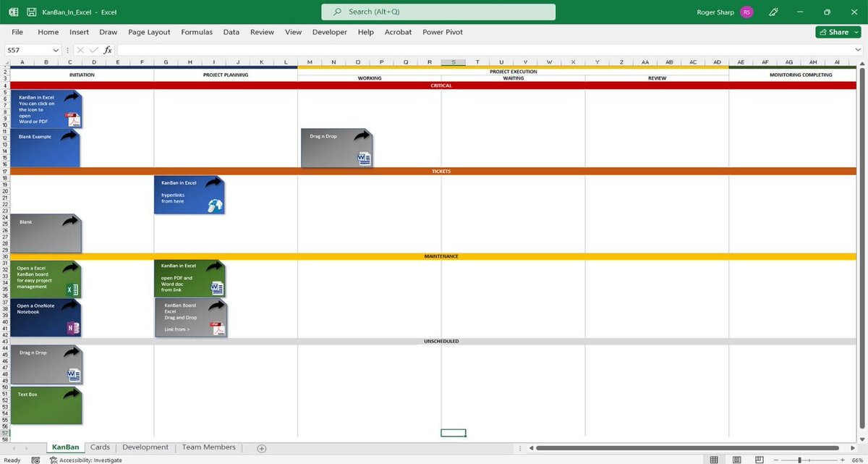The image size is (868, 464).
Task: Expand the Name Box dropdown
Action: [56, 50]
